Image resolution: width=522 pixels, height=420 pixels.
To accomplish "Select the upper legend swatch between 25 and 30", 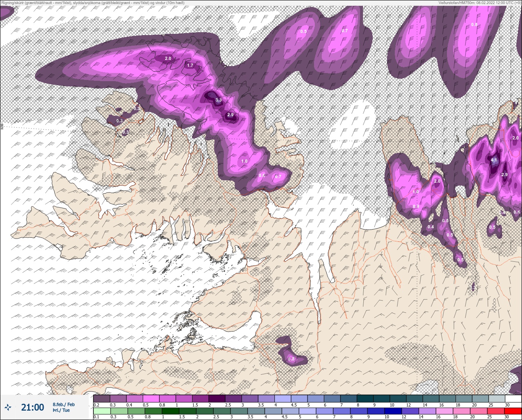I will [x=497, y=398].
